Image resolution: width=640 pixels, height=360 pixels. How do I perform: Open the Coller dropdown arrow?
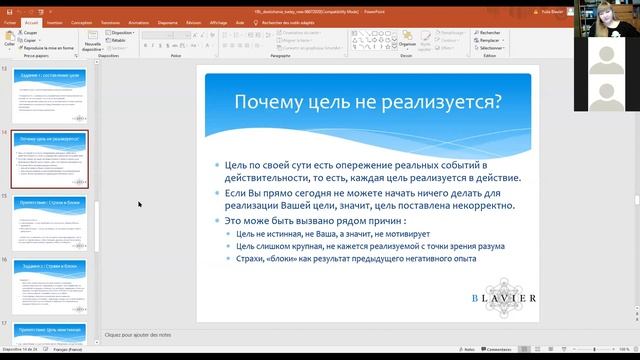(x=9, y=49)
